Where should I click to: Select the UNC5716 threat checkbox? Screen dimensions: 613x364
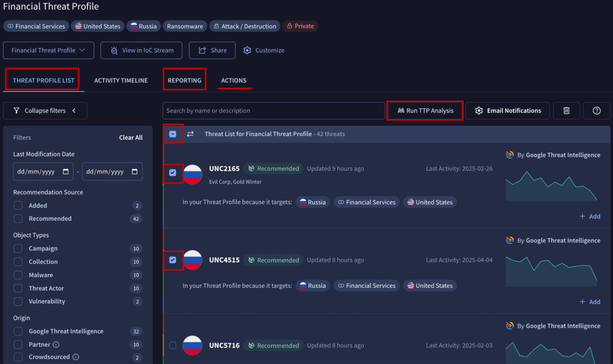[173, 345]
